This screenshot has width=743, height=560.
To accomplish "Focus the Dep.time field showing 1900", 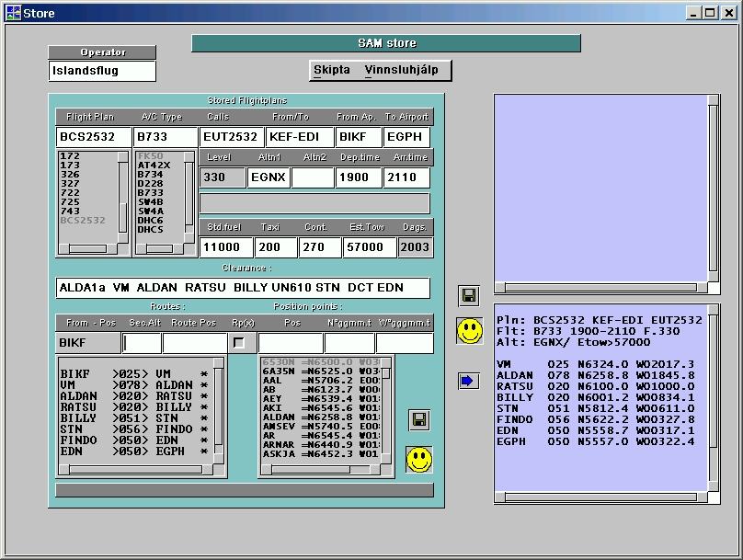I will (x=358, y=177).
